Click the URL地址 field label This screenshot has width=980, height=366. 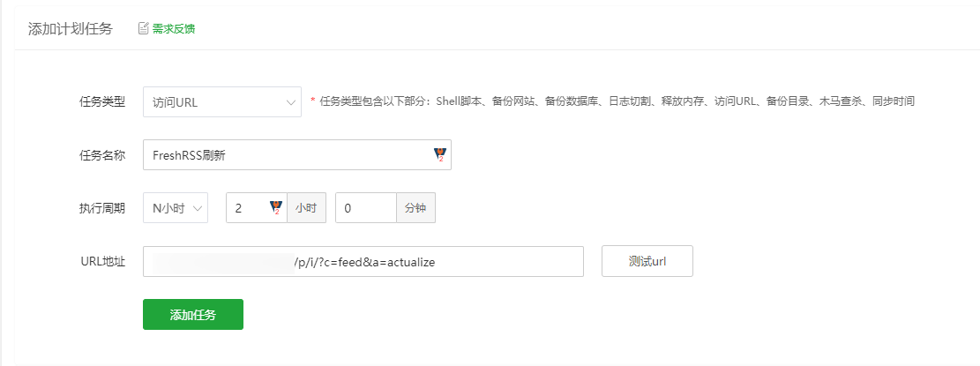pos(103,261)
